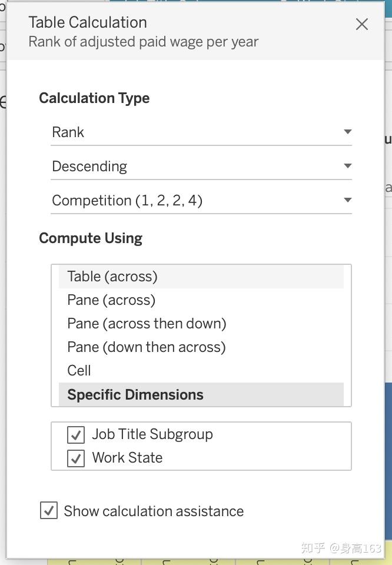Click the Competition (1, 2, 2, 4) dropdown arrow
The image size is (392, 565).
pos(347,200)
